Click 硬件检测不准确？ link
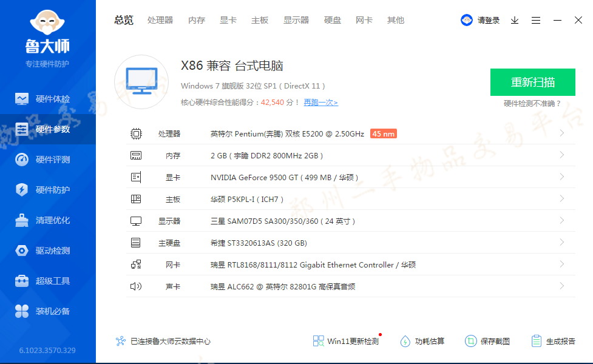The image size is (593, 364). pos(532,104)
